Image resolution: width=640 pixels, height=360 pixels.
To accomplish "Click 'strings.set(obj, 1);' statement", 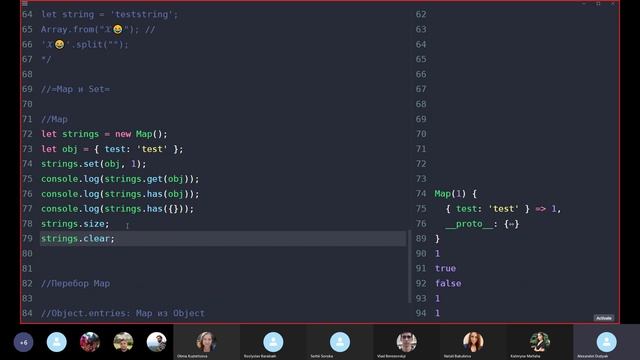I will pyautogui.click(x=93, y=164).
